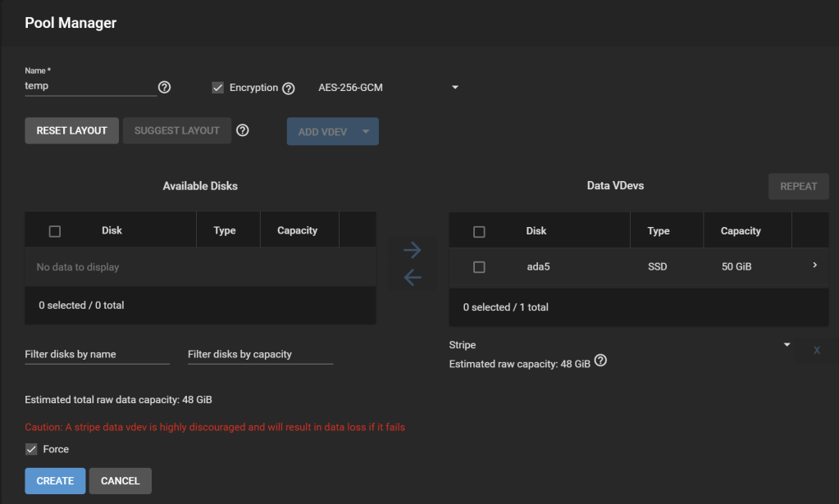Click help icon beside Suggest Layout
The image size is (839, 504).
point(242,130)
